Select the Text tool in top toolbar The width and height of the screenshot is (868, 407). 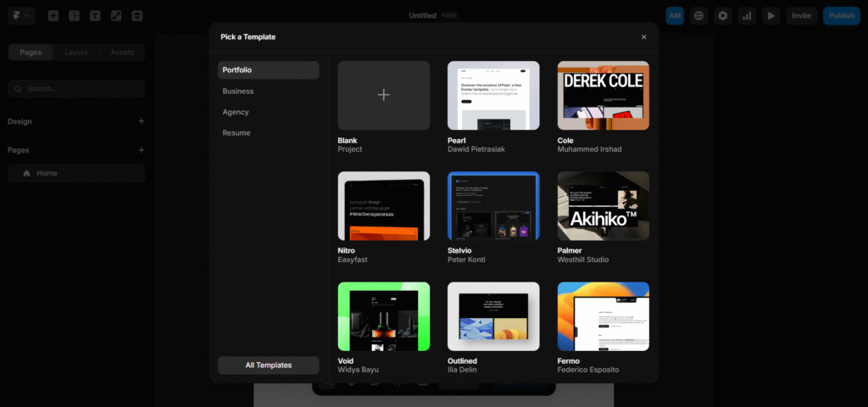coord(95,15)
